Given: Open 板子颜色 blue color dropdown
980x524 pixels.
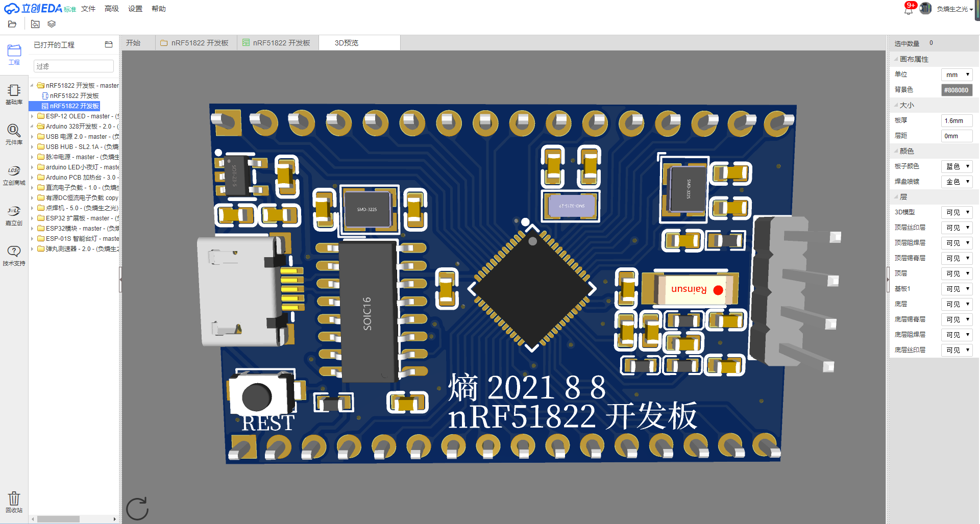Looking at the screenshot, I should (957, 166).
